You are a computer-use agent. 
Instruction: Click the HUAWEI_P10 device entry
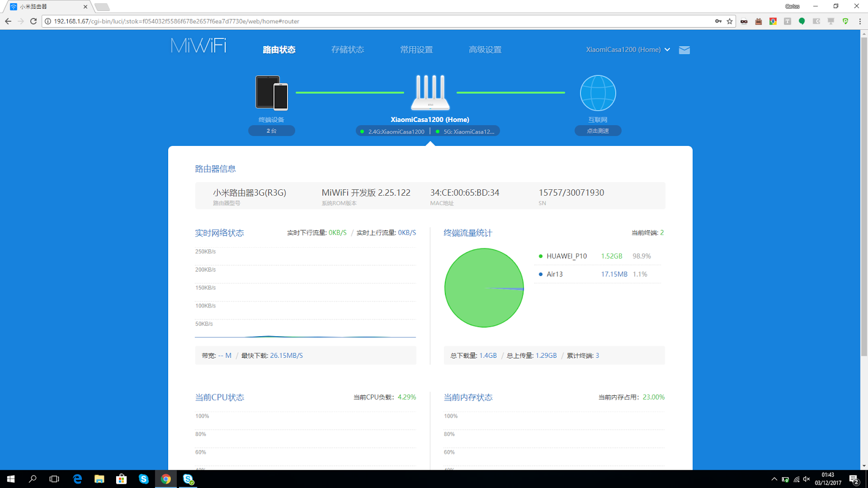click(566, 256)
